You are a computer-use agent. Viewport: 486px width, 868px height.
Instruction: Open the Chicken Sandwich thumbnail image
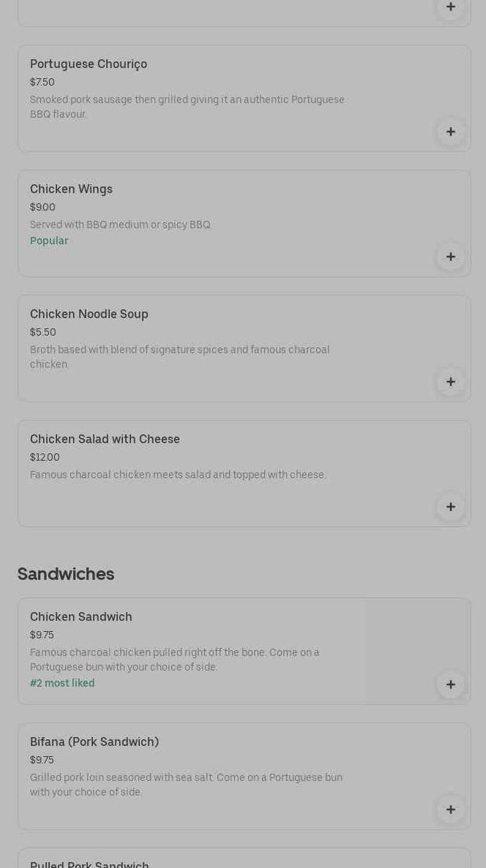click(x=418, y=644)
